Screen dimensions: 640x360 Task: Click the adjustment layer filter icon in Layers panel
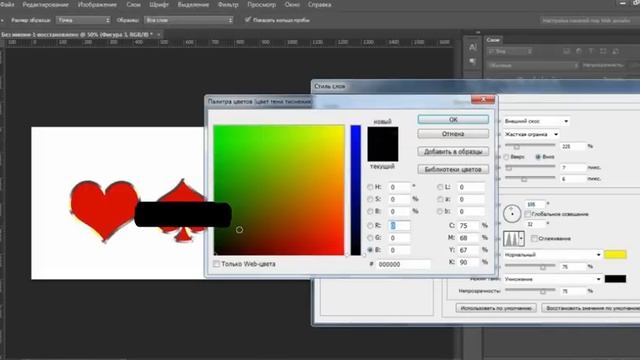pos(579,51)
